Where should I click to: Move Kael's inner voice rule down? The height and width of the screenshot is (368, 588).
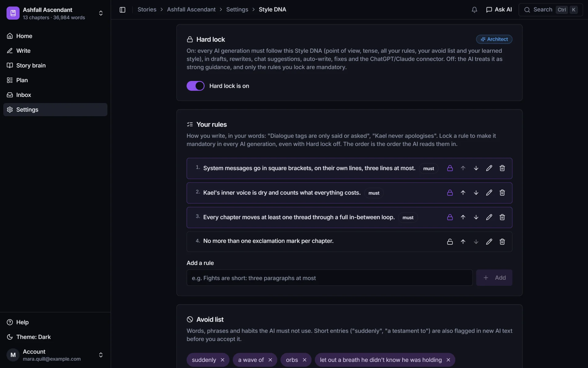click(476, 193)
